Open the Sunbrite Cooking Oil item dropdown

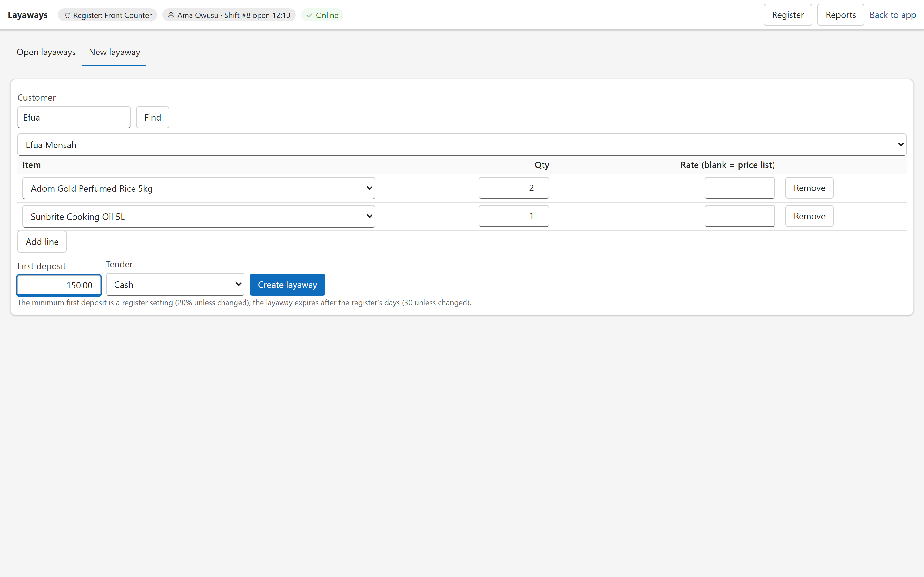pos(199,216)
